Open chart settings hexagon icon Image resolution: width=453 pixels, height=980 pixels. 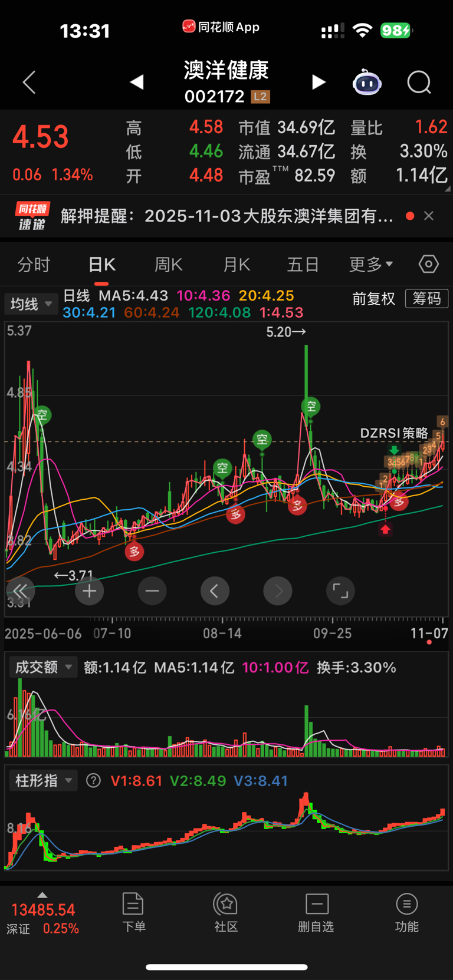(x=429, y=264)
